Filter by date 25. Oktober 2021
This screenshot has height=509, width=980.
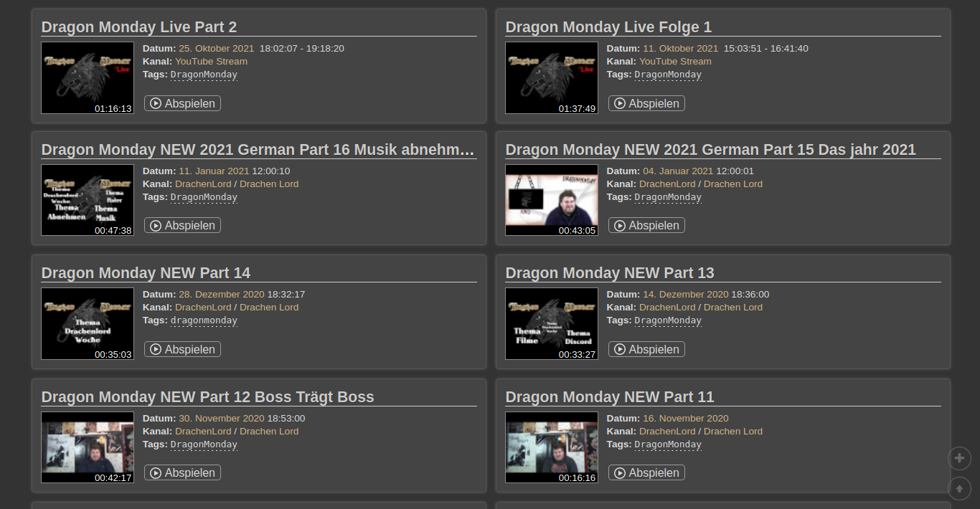click(x=216, y=49)
